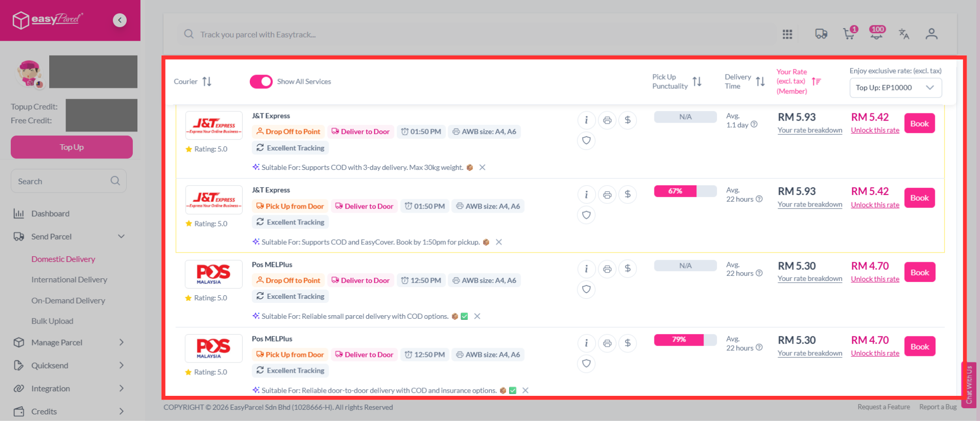Screen dimensions: 980x421
Task: Click the EasyParcel logo
Action: tap(47, 20)
